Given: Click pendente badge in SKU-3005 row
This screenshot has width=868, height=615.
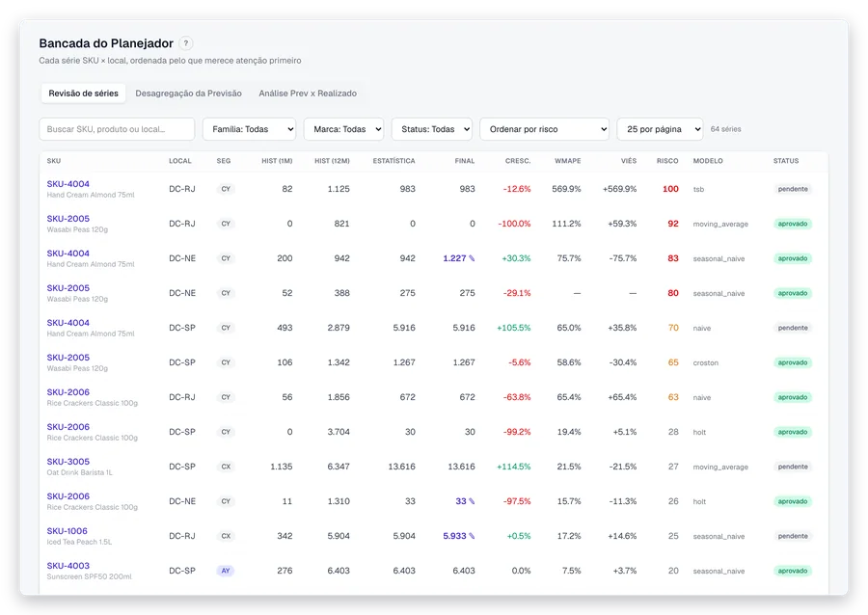Looking at the screenshot, I should 793,467.
